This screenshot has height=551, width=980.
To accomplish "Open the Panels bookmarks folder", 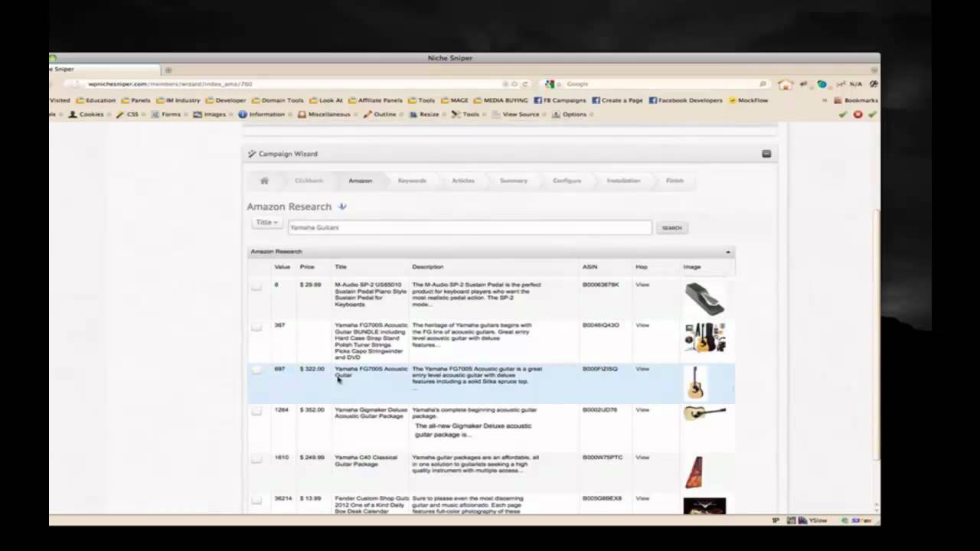I will pos(136,100).
